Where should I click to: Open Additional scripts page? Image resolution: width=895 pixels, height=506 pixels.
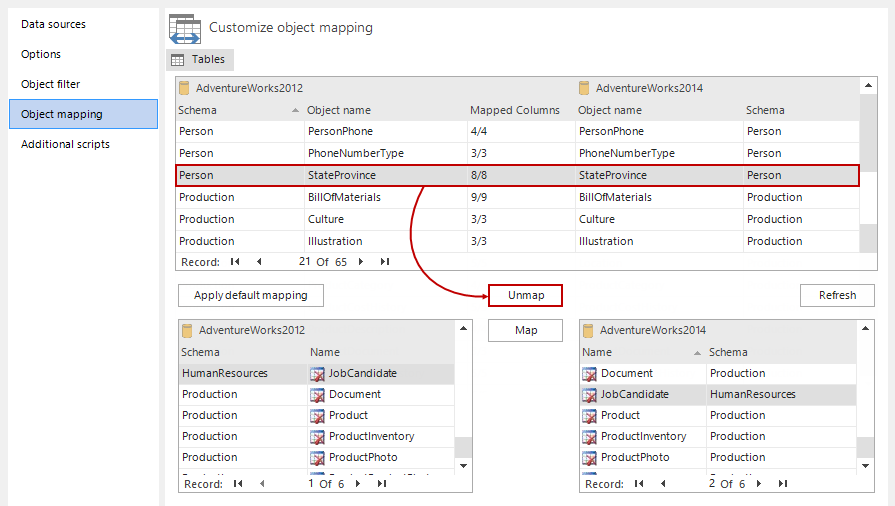click(65, 144)
